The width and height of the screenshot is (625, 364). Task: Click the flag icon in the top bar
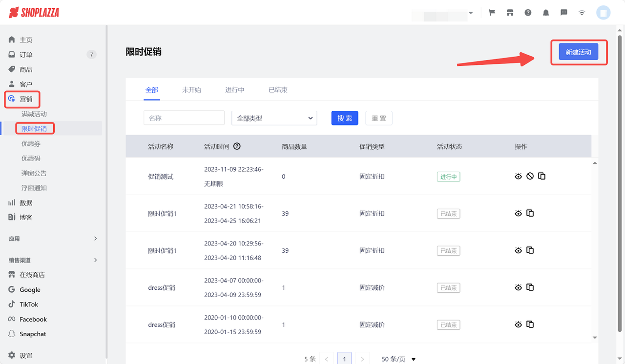pos(492,12)
